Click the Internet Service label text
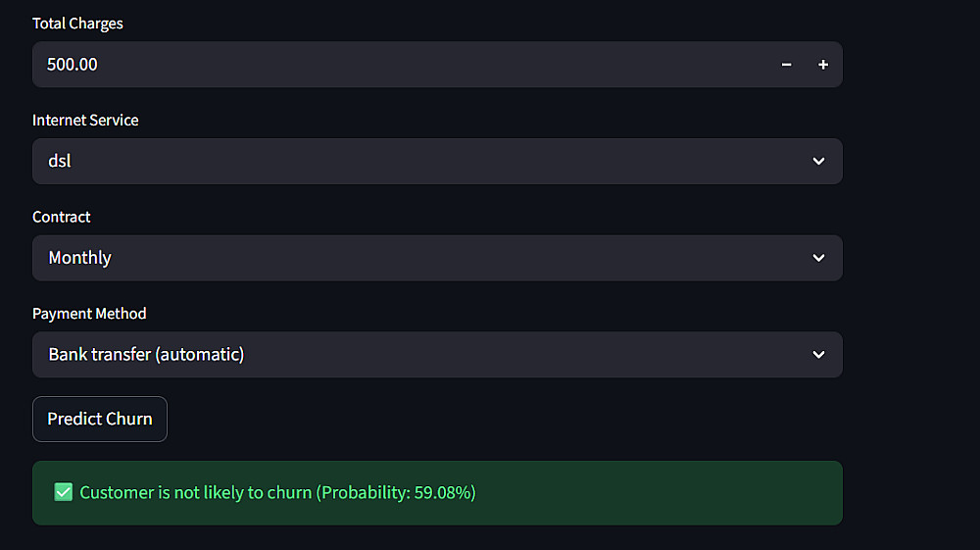Viewport: 980px width, 550px height. point(85,120)
